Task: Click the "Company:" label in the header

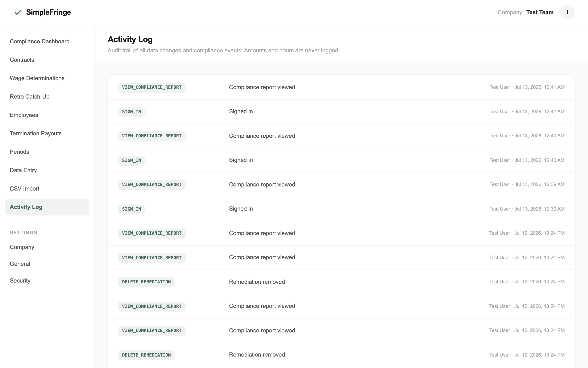Action: click(x=510, y=12)
